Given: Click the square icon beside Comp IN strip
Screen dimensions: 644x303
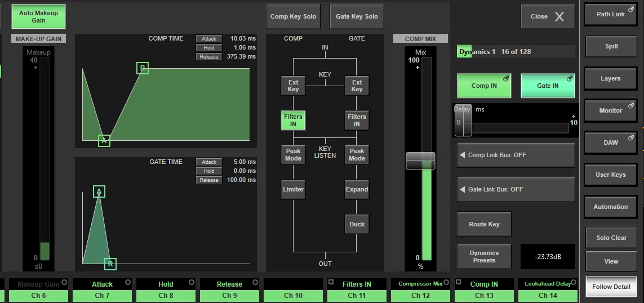Looking at the screenshot, I should [459, 282].
